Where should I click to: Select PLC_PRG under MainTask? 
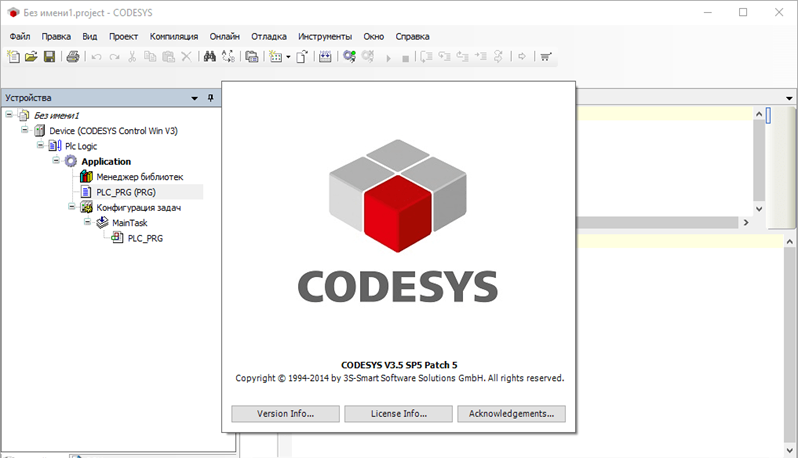click(145, 238)
